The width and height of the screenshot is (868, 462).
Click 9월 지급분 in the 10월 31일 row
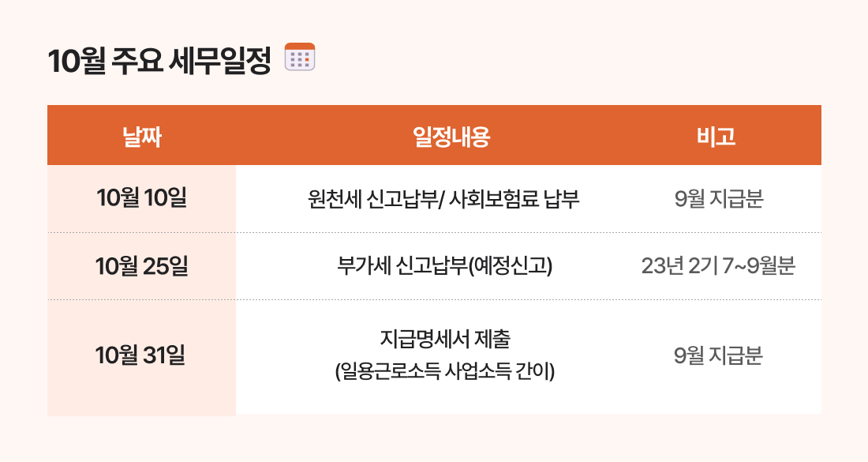(719, 356)
